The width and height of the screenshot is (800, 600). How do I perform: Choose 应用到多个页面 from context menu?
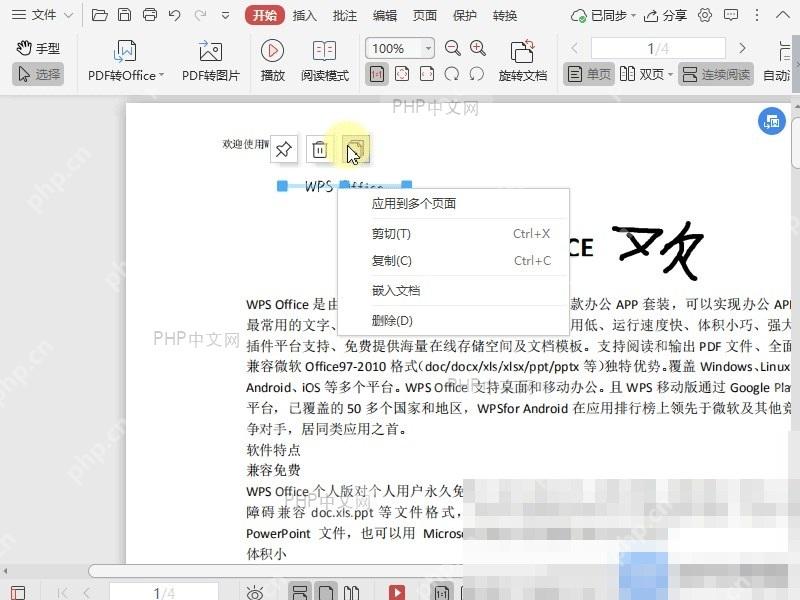453,204
